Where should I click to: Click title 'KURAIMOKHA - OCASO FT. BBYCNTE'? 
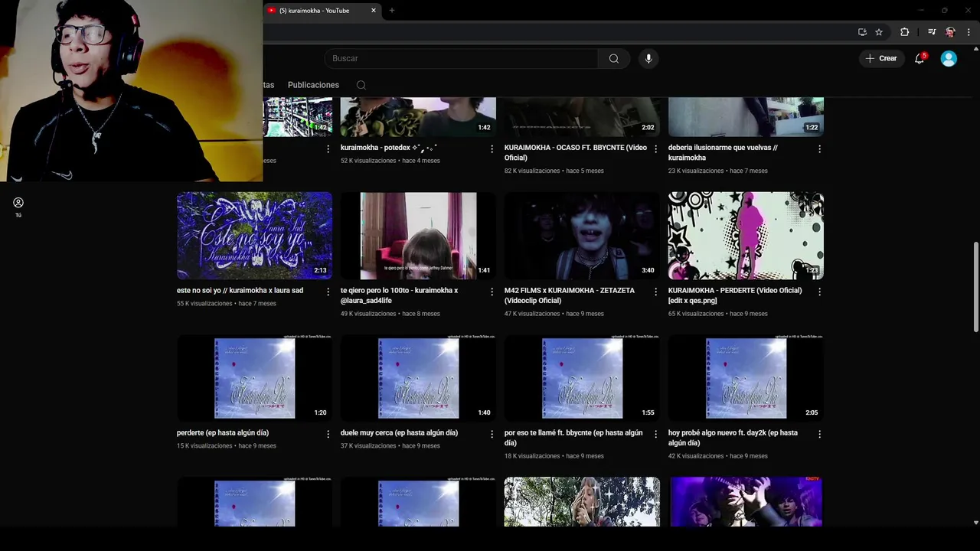coord(576,152)
